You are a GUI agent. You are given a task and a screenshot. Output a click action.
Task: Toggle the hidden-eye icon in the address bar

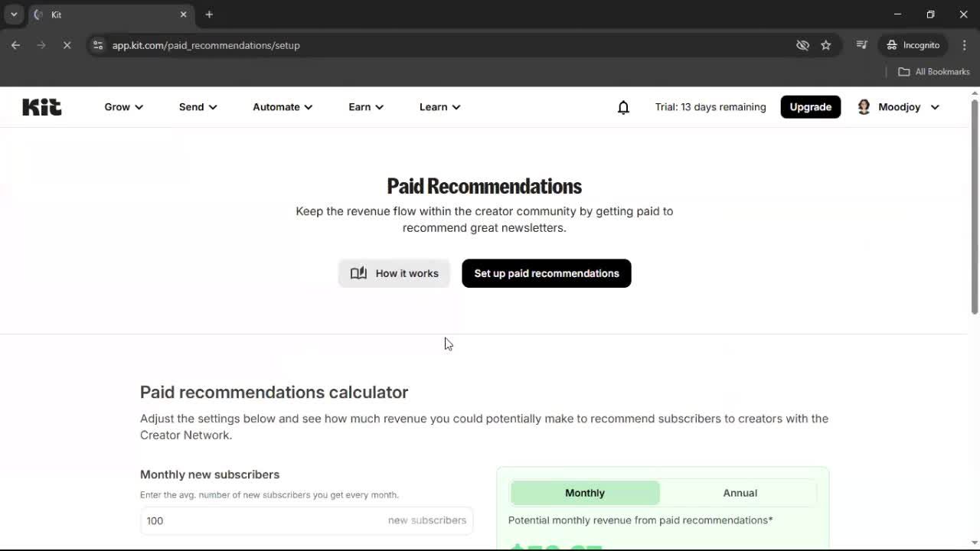pyautogui.click(x=802, y=45)
